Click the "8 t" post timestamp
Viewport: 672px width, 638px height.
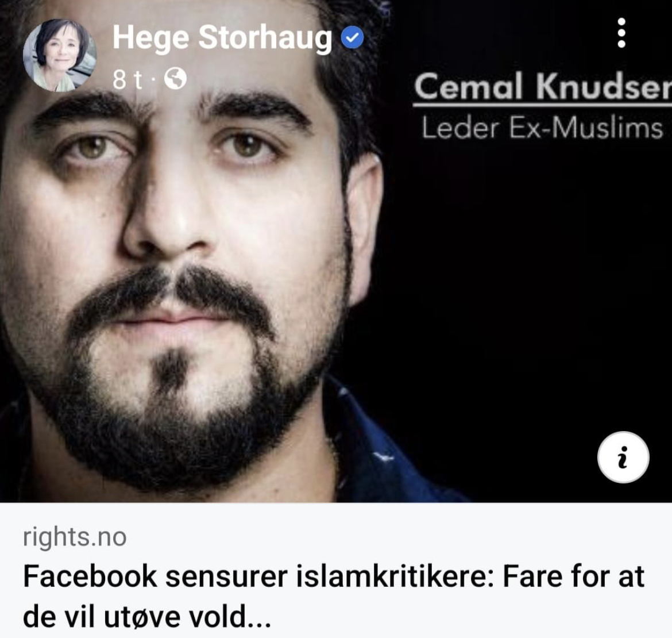[128, 79]
